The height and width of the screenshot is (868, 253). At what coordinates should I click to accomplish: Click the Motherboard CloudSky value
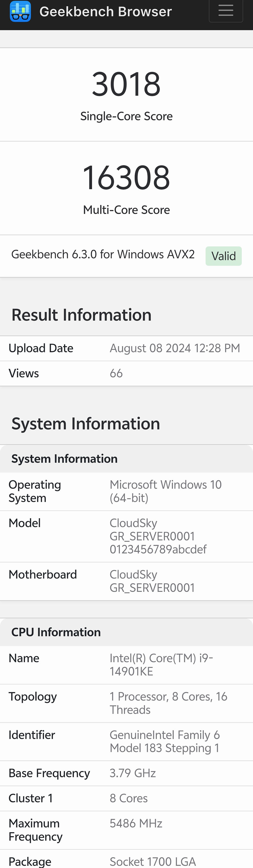coord(152,581)
